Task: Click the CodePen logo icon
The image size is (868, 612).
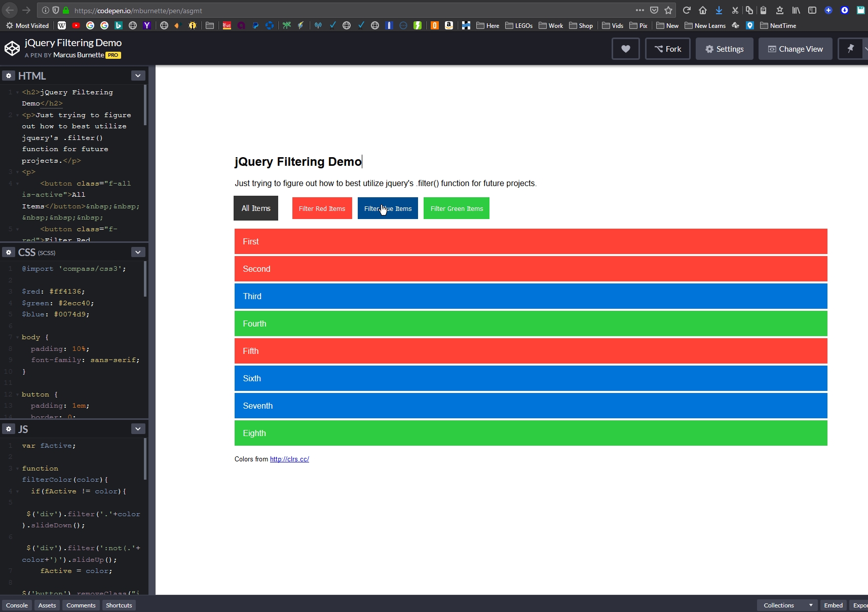Action: point(12,49)
